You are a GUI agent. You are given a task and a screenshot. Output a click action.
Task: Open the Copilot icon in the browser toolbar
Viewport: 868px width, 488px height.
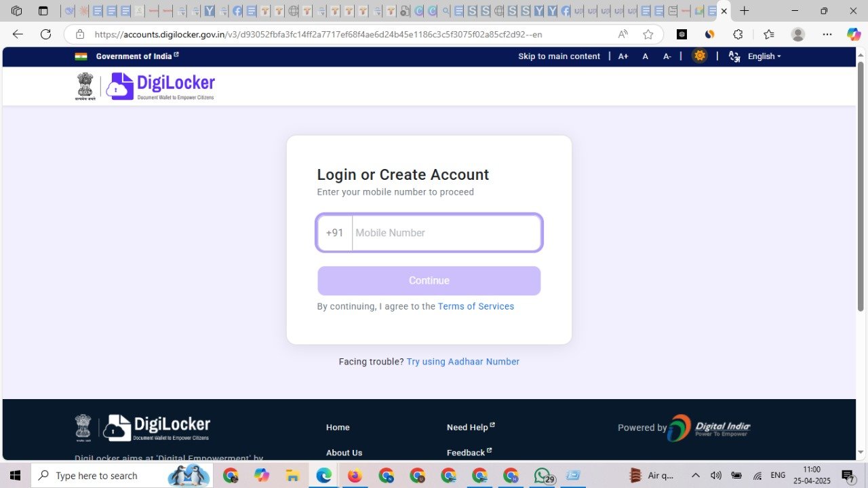[854, 35]
